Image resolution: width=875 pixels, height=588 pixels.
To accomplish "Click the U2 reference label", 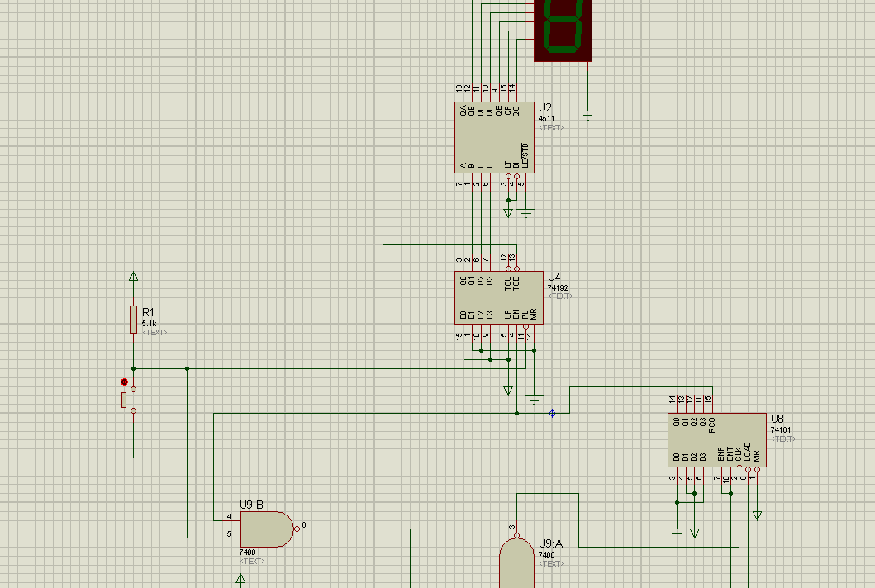I will (545, 107).
